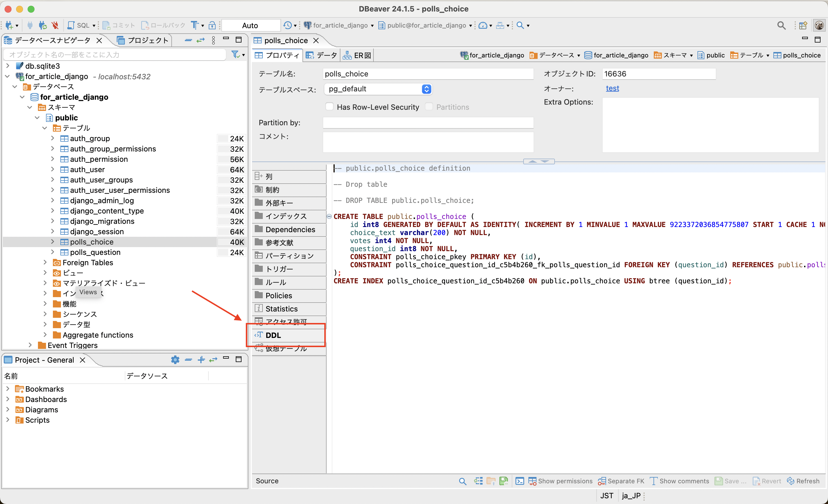Screen dimensions: 828x504
Task: Refresh the DDL source view
Action: [x=803, y=481]
